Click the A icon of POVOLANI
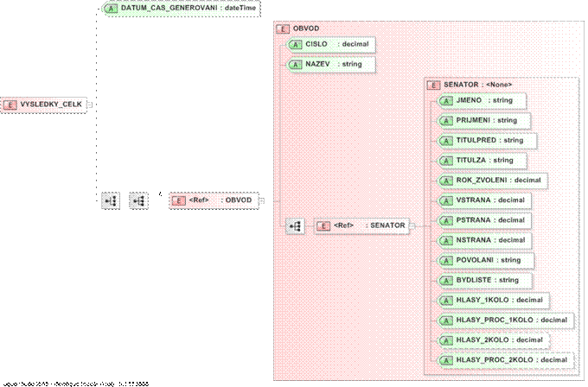 click(446, 260)
